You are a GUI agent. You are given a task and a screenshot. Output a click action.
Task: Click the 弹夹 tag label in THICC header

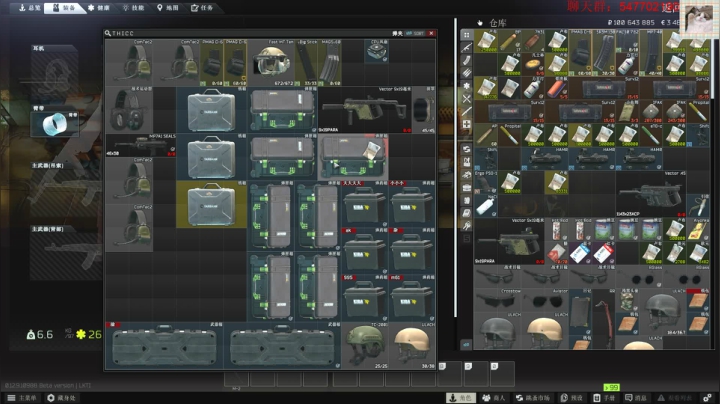pyautogui.click(x=397, y=33)
